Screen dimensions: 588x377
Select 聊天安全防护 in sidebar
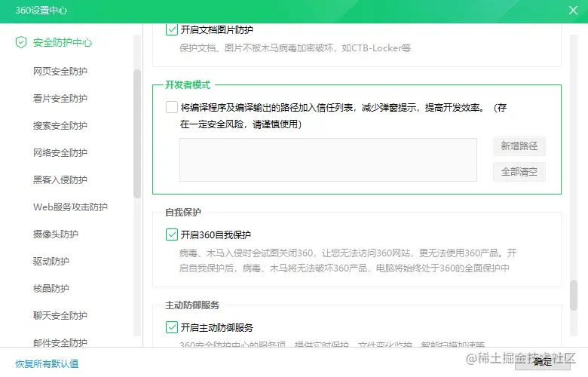[x=60, y=315]
